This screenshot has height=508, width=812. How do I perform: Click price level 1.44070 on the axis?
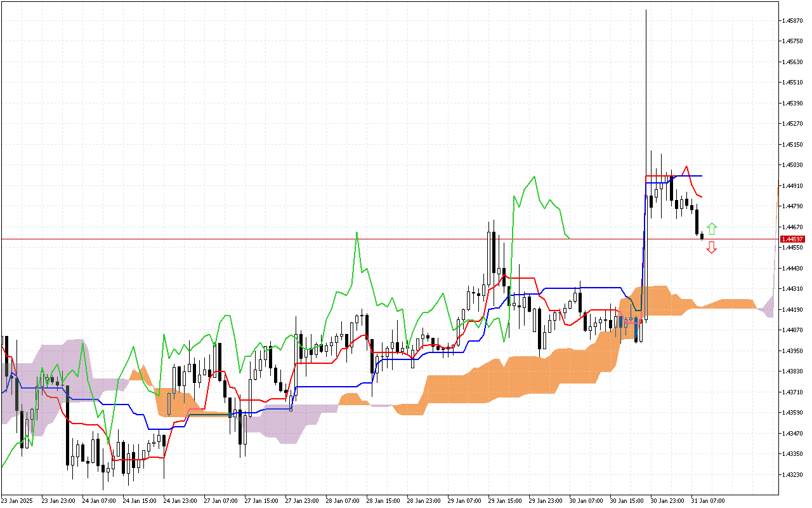pyautogui.click(x=793, y=330)
